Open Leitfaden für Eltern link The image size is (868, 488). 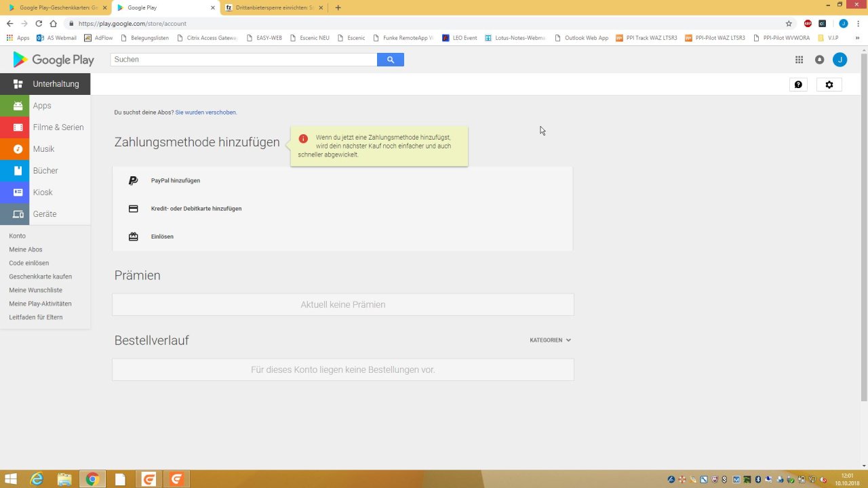click(x=36, y=317)
